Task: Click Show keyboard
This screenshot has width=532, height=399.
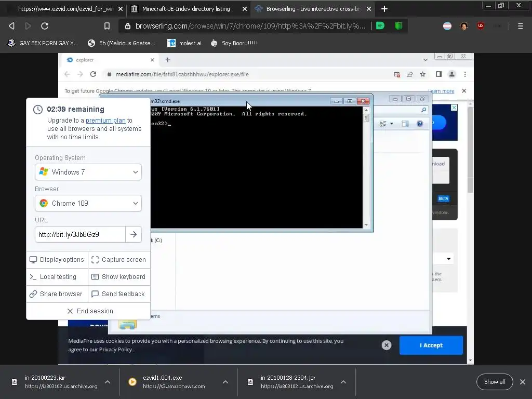Action: 119,277
